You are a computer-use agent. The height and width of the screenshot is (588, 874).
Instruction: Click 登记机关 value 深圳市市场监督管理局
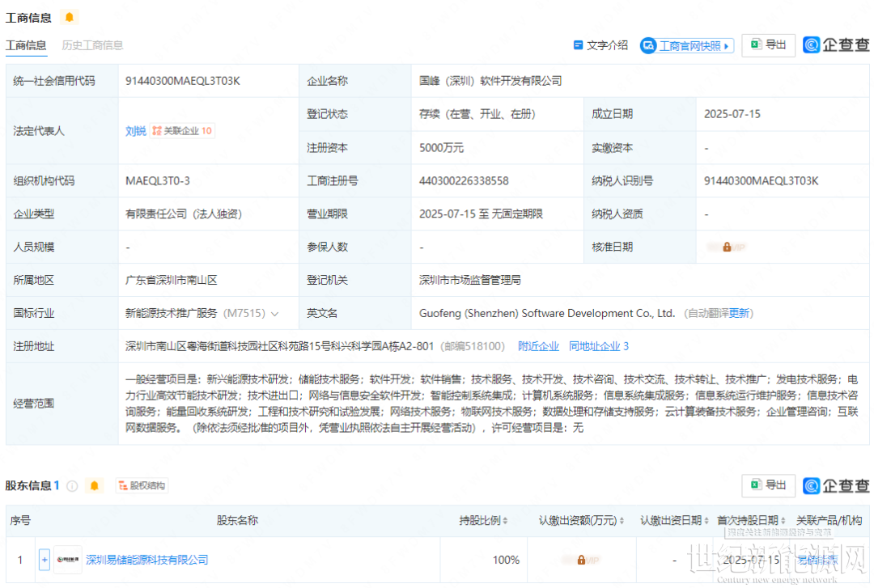click(470, 280)
